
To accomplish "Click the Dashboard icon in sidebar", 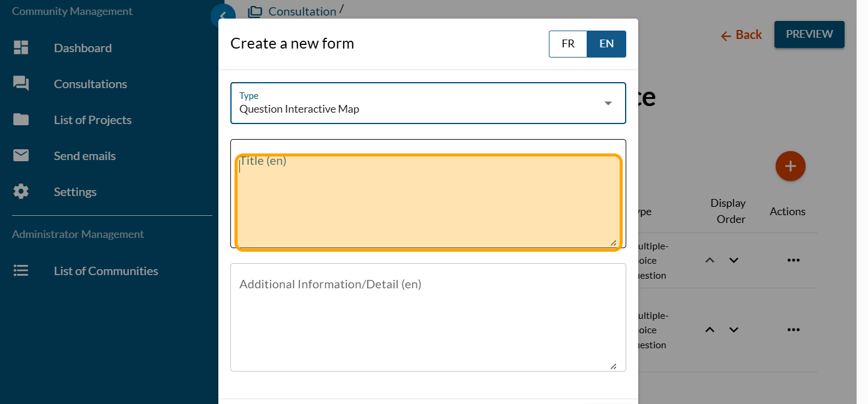I will click(21, 48).
